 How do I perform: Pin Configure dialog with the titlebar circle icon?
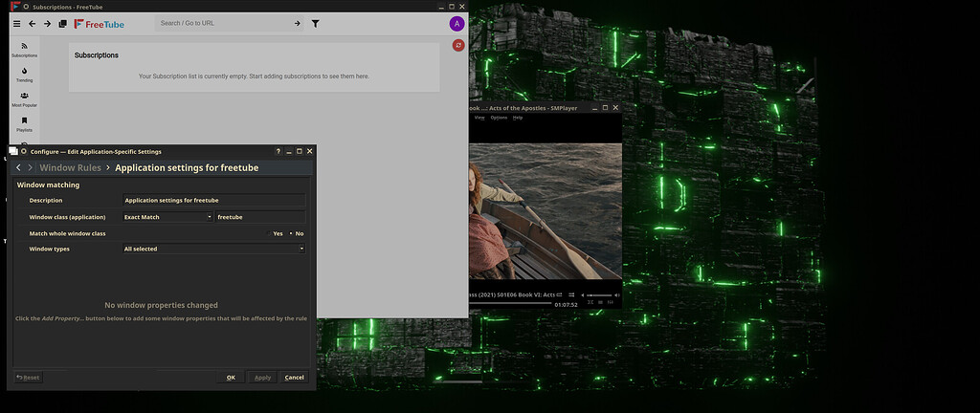pyautogui.click(x=24, y=151)
